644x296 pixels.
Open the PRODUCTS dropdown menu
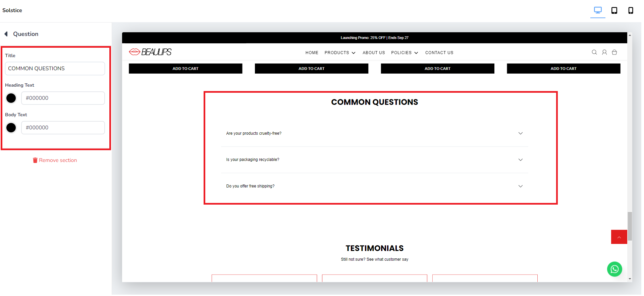coord(340,53)
